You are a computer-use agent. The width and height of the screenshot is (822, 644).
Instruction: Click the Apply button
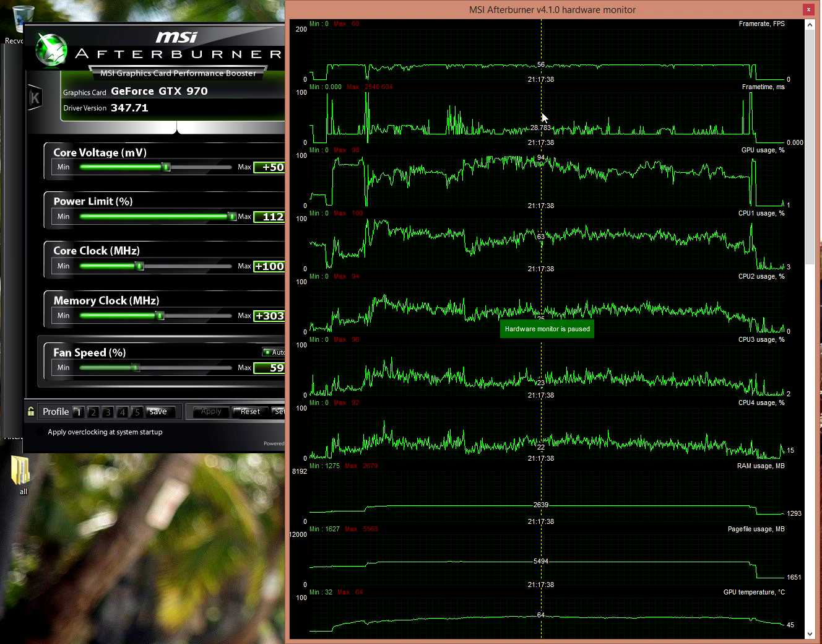click(211, 412)
